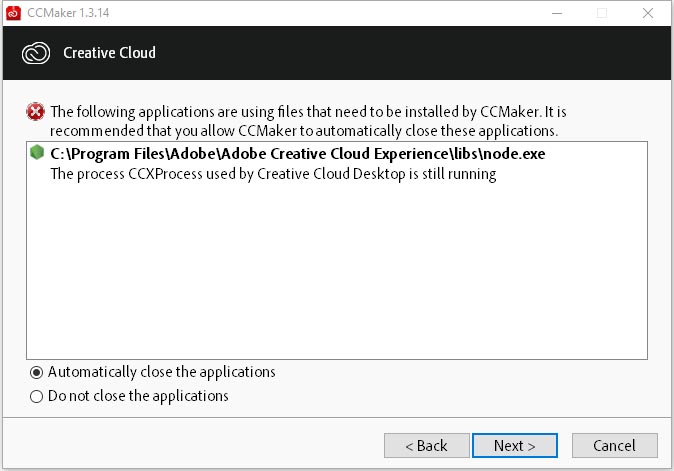Close the CCMaker window
The width and height of the screenshot is (674, 471).
648,13
